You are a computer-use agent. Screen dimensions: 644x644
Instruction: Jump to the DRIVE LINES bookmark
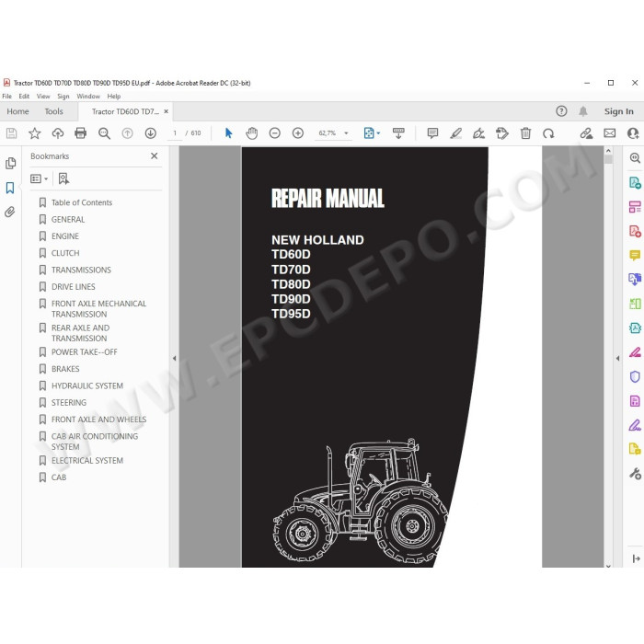73,287
